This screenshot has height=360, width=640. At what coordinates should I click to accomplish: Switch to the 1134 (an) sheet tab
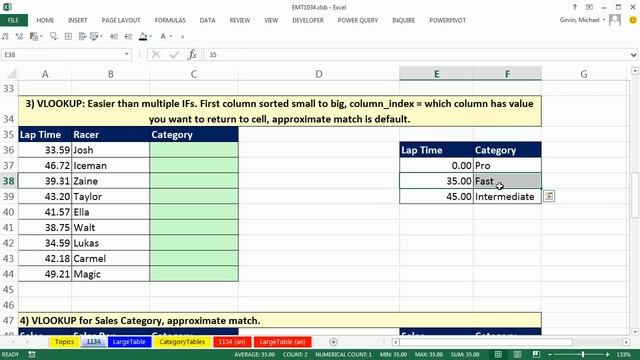click(232, 342)
